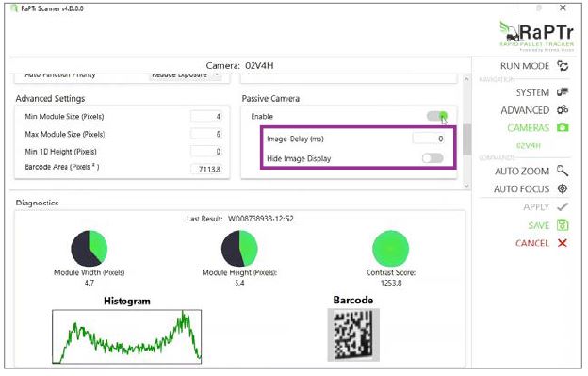Screen dimensions: 588x376
Task: Click the red Cancel X icon
Action: [x=563, y=243]
